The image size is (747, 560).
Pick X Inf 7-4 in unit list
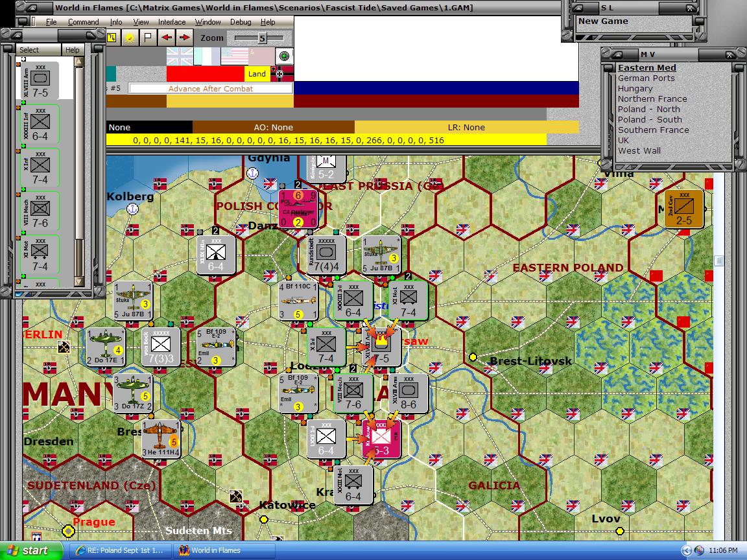40,167
